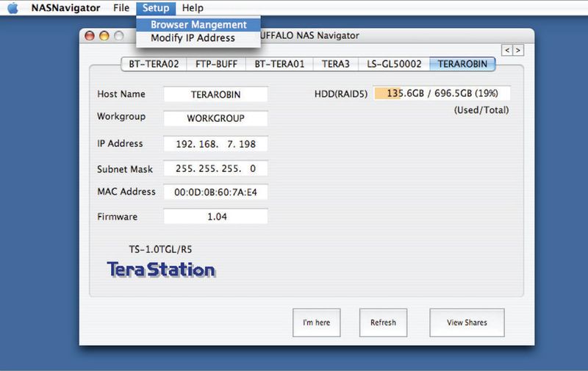Choose Modify IP Address menu item
The height and width of the screenshot is (371, 588).
click(198, 38)
